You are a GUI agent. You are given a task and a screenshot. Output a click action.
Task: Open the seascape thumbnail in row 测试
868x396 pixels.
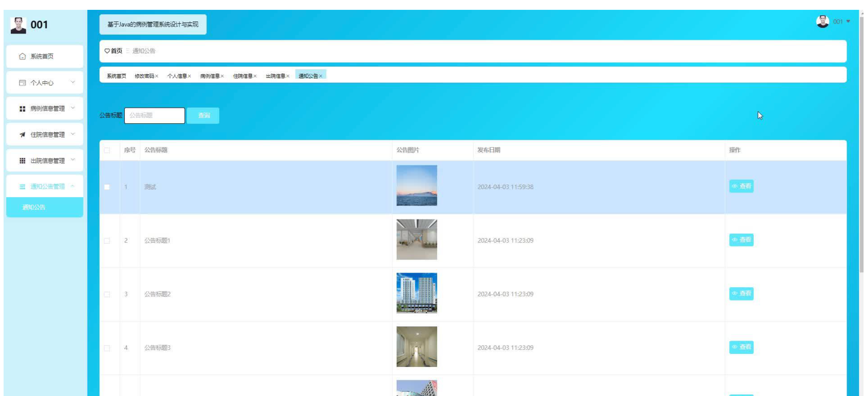pos(417,185)
